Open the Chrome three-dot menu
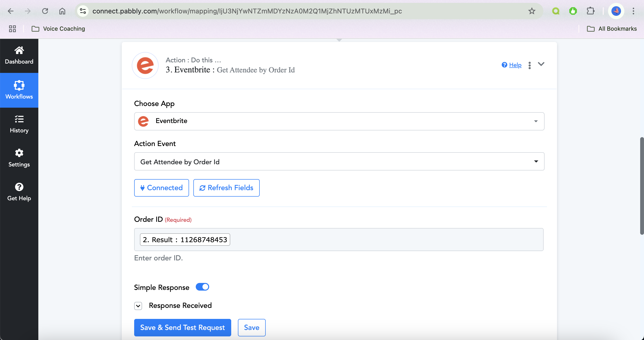644x340 pixels. pyautogui.click(x=633, y=11)
